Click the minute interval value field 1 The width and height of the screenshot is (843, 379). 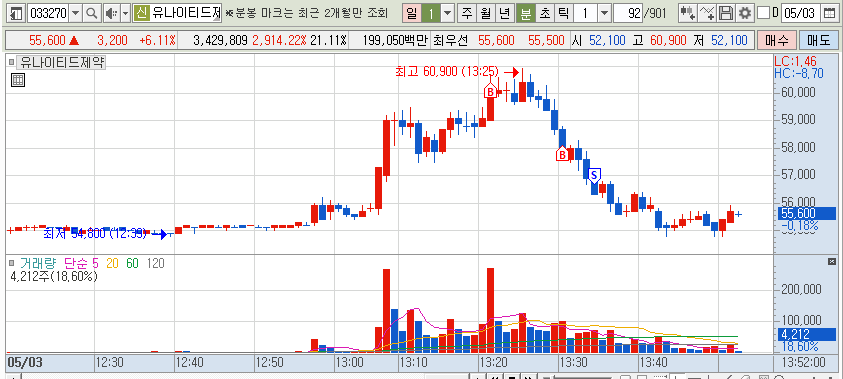tap(585, 13)
